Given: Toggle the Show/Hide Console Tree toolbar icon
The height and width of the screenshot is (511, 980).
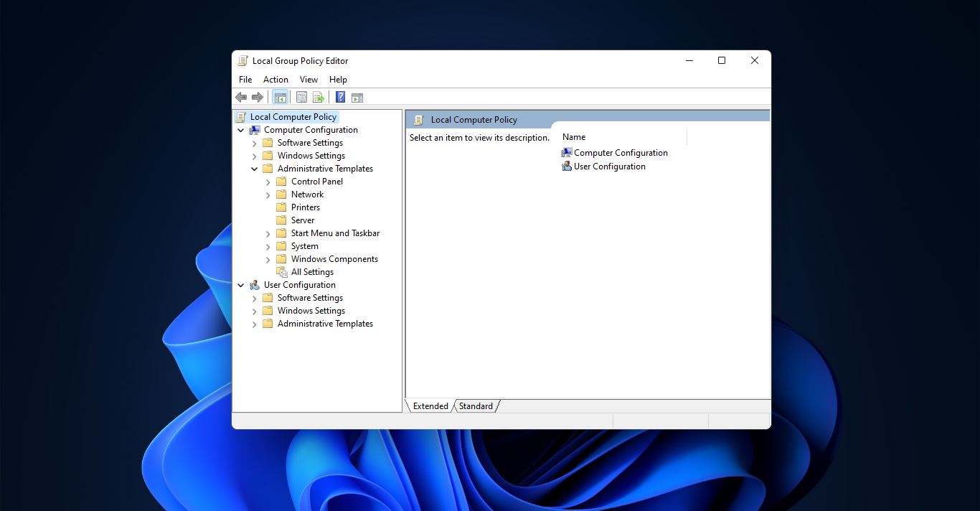Looking at the screenshot, I should point(281,98).
